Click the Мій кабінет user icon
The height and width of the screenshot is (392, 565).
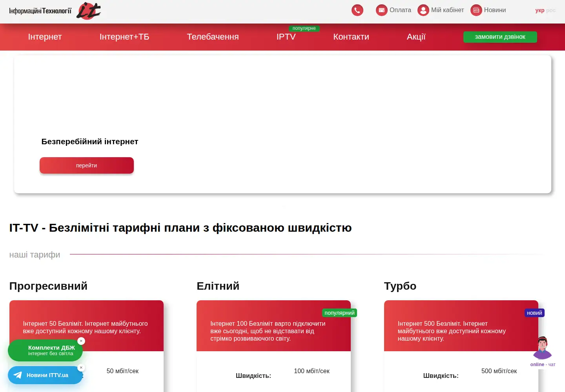point(423,10)
